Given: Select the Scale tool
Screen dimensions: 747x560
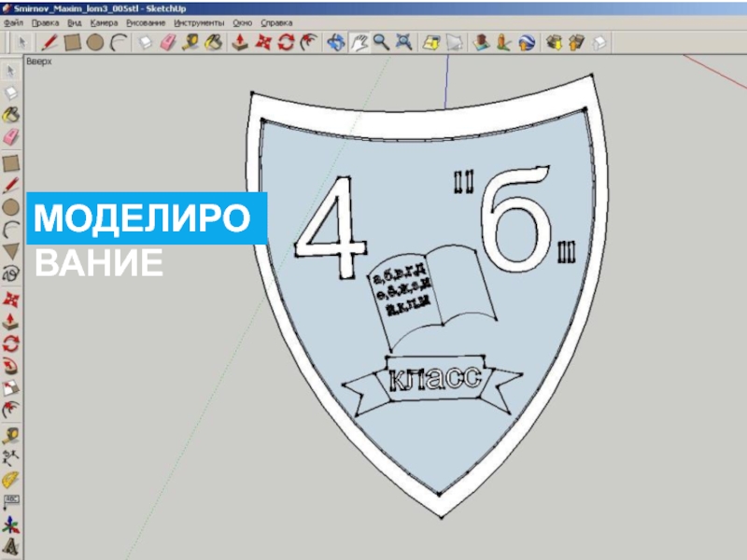Looking at the screenshot, I should coord(11,388).
